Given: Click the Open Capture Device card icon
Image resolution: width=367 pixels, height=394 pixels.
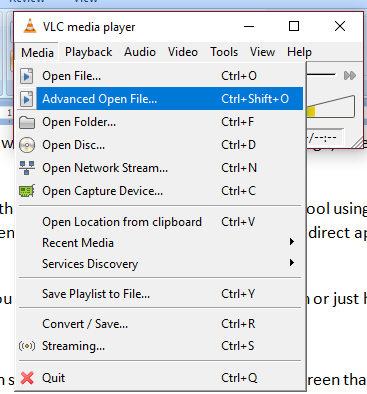Looking at the screenshot, I should click(x=27, y=191).
